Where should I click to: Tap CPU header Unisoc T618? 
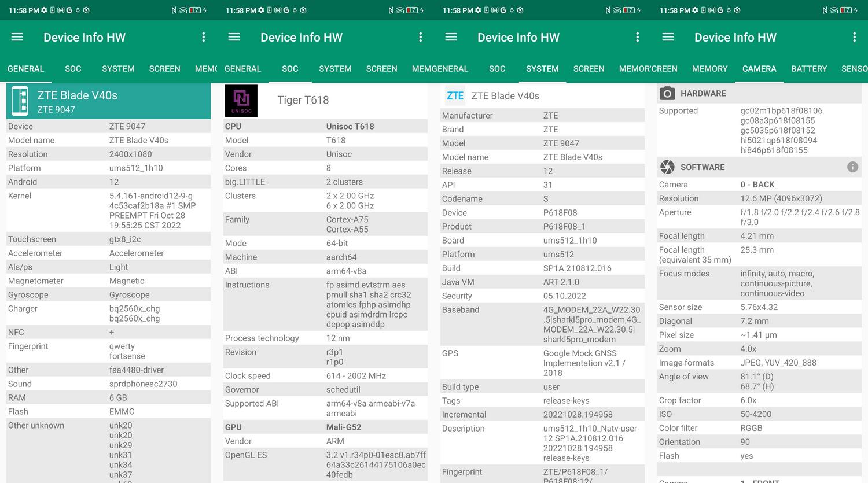click(350, 126)
